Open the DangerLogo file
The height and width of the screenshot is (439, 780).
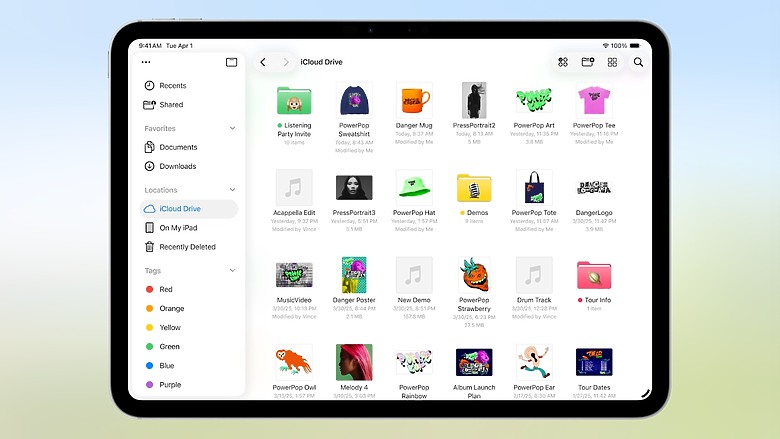[x=594, y=188]
